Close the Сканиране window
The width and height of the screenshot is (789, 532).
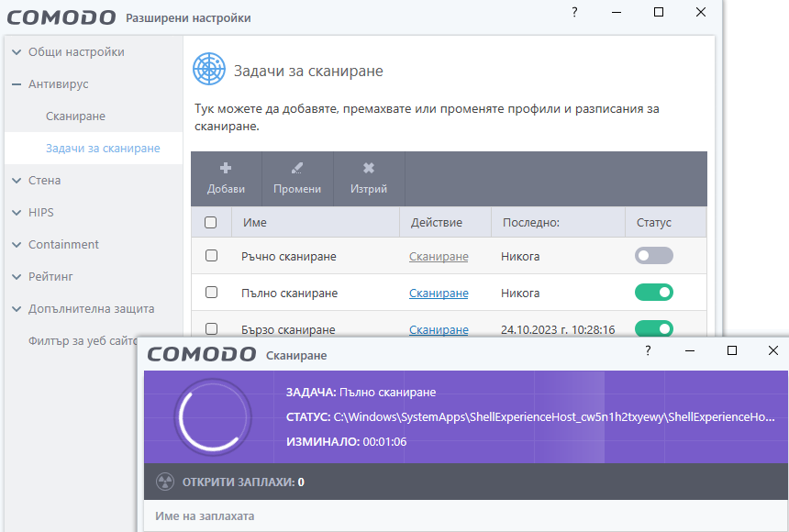tap(773, 350)
